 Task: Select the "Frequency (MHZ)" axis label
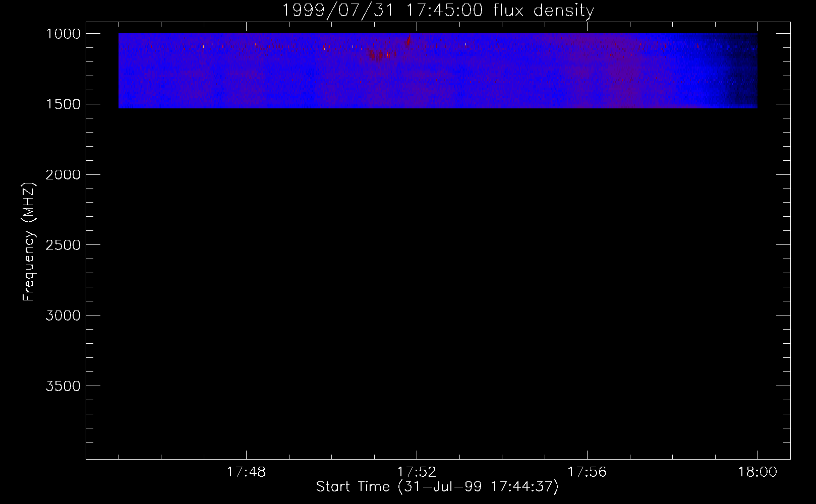point(29,242)
